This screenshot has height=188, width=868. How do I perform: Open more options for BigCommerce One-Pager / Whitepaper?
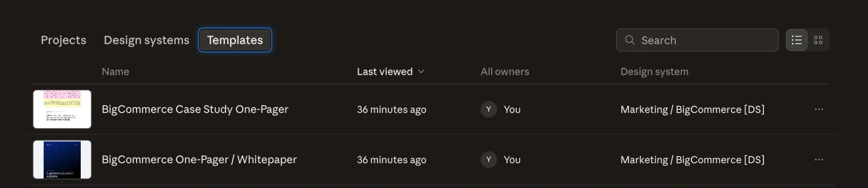click(x=819, y=160)
